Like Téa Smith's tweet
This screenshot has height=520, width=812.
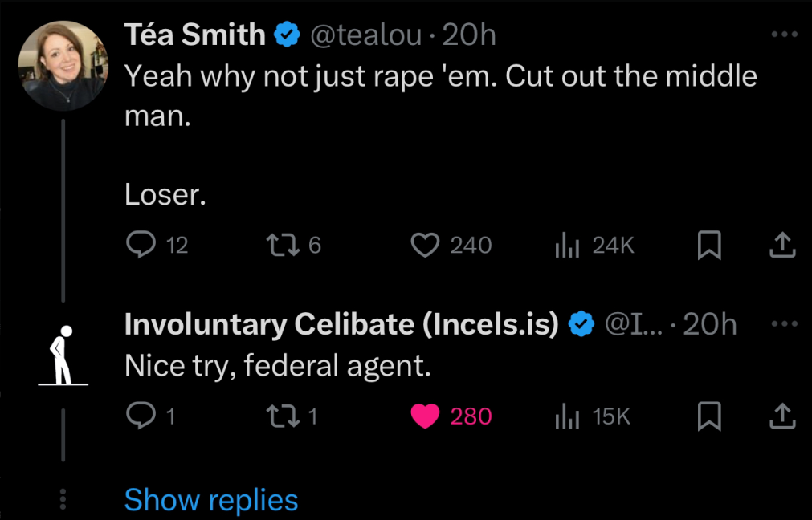[426, 245]
